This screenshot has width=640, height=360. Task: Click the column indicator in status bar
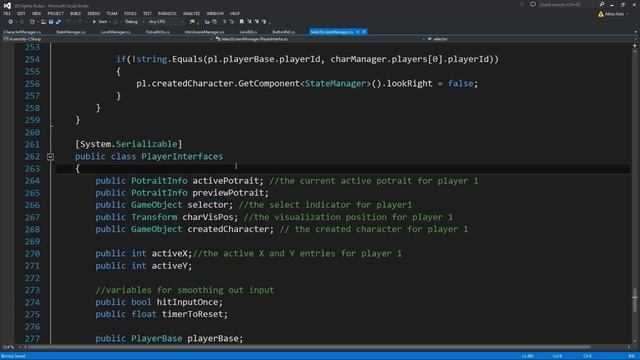557,356
